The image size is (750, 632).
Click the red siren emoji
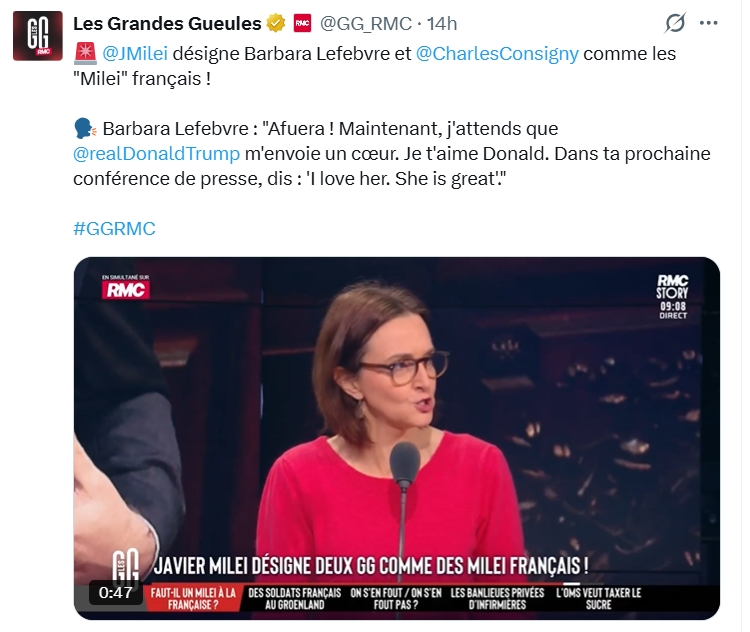tap(85, 53)
